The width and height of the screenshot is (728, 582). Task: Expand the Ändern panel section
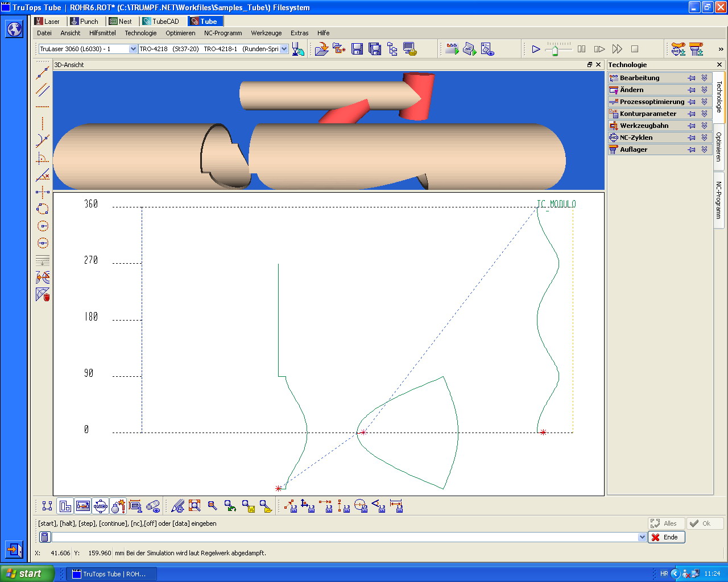pyautogui.click(x=704, y=90)
